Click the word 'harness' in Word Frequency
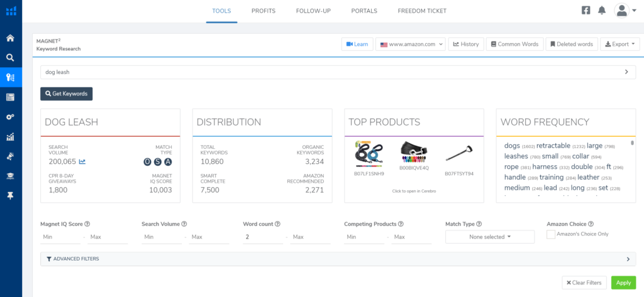644x297 pixels. [x=545, y=167]
